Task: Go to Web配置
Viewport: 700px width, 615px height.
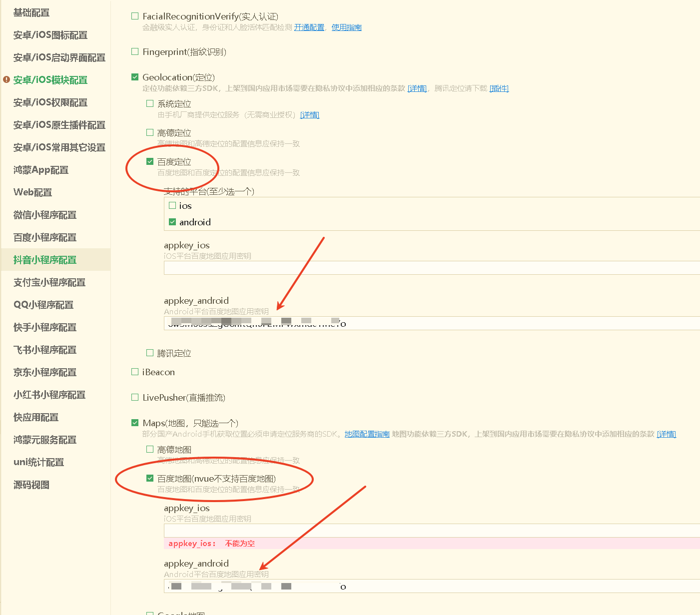Action: 33,192
